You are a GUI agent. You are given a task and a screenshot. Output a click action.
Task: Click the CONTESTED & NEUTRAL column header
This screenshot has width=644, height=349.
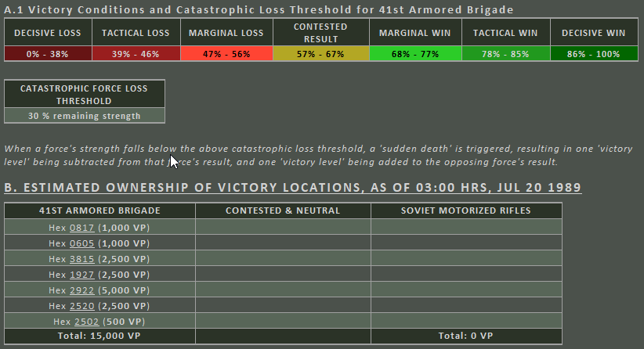click(283, 210)
